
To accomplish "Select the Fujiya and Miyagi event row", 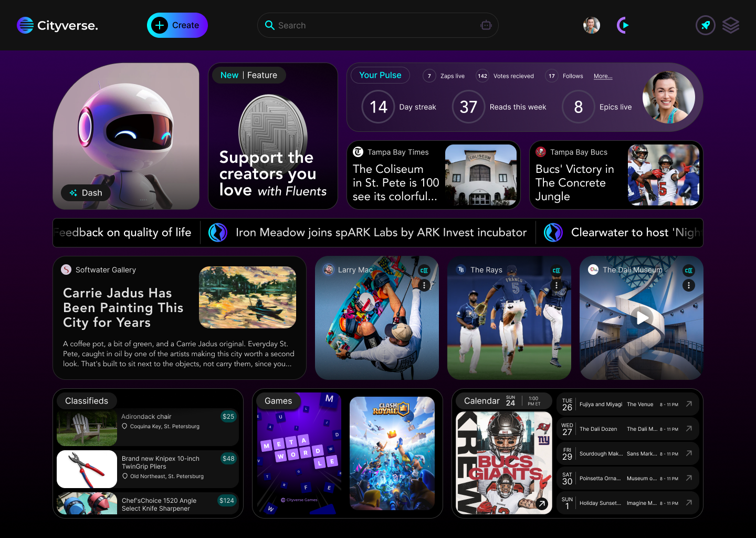I will tap(628, 404).
